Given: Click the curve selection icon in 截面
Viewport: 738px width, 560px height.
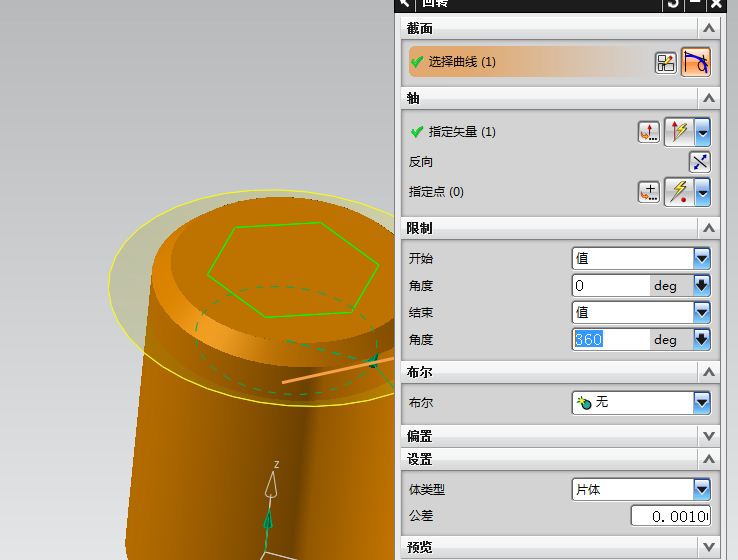Looking at the screenshot, I should tap(696, 62).
